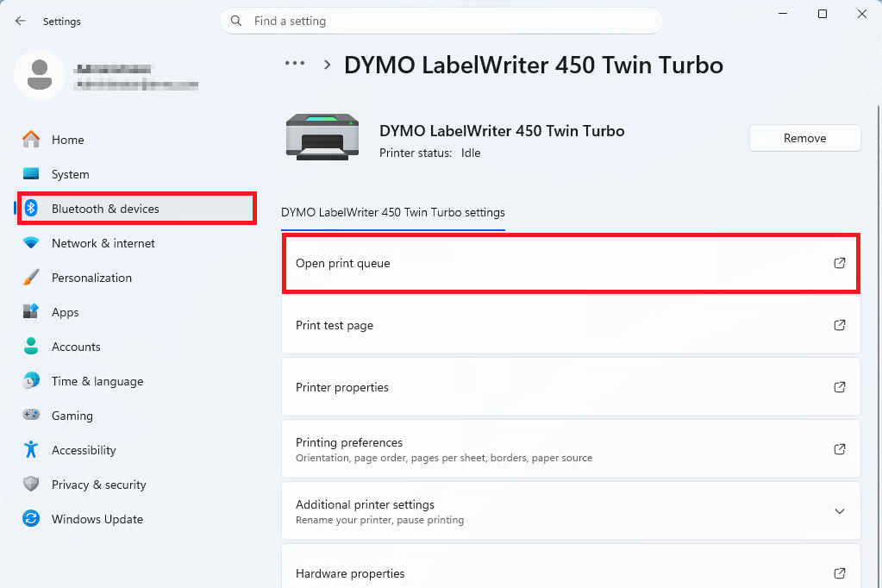
Task: Open Network & internet settings
Action: point(136,243)
